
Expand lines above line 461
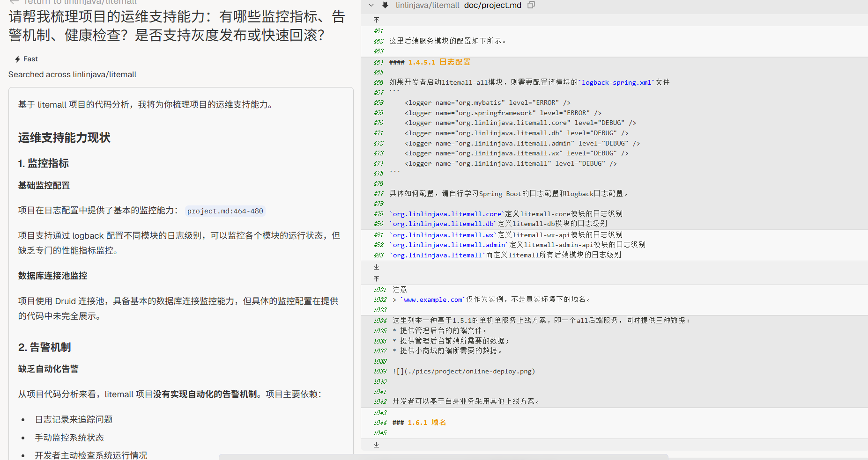coord(376,20)
